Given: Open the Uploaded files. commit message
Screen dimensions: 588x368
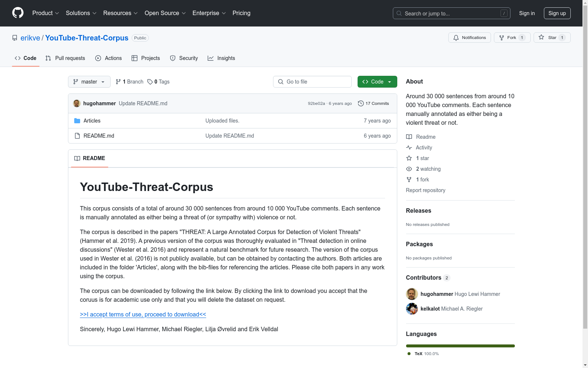Looking at the screenshot, I should (x=222, y=121).
